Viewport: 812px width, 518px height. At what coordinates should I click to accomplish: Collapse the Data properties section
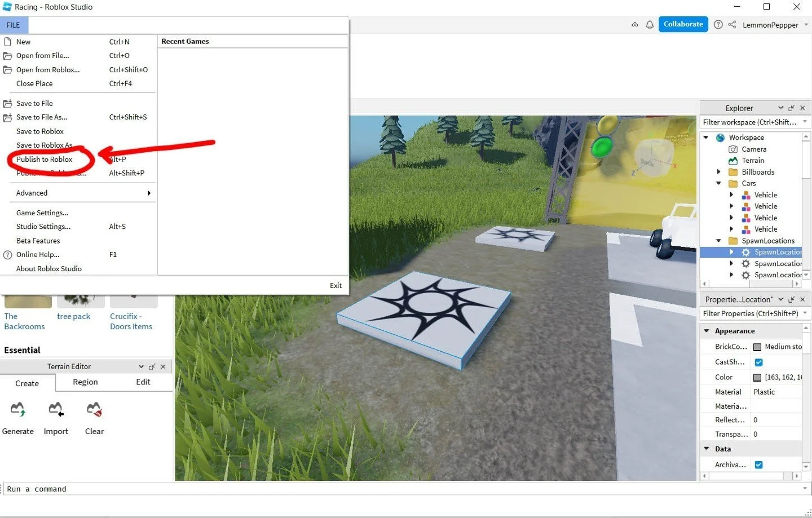(707, 449)
